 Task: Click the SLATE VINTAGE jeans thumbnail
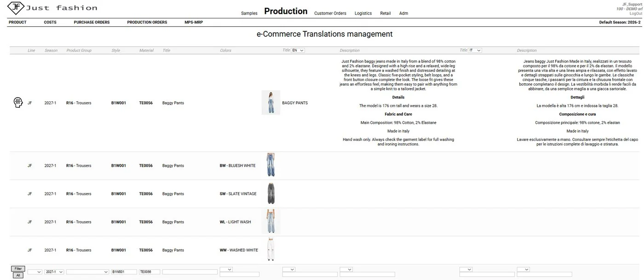point(271,193)
